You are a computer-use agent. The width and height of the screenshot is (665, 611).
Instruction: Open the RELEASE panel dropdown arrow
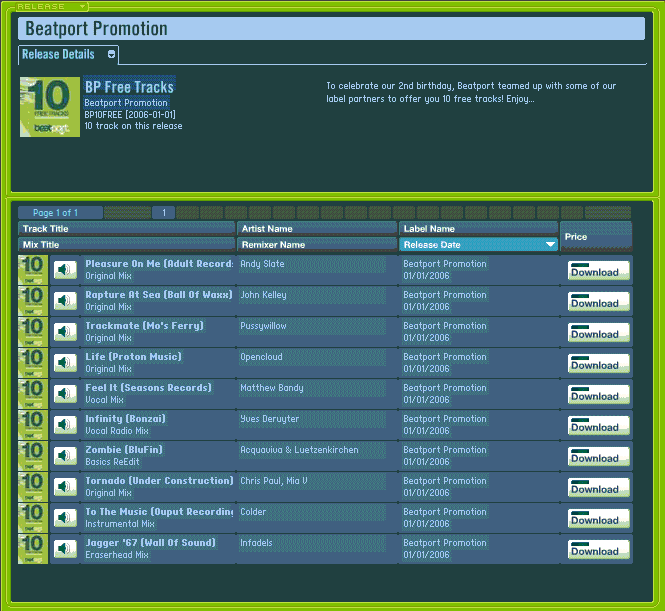[83, 6]
